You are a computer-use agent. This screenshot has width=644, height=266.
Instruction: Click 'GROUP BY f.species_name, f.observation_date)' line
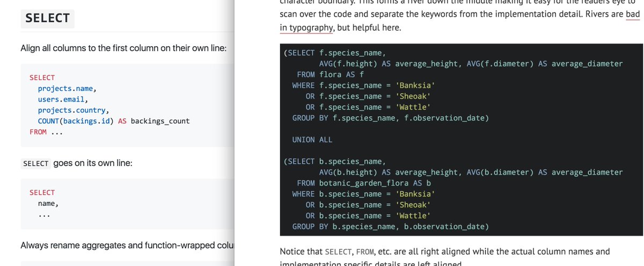pyautogui.click(x=391, y=118)
